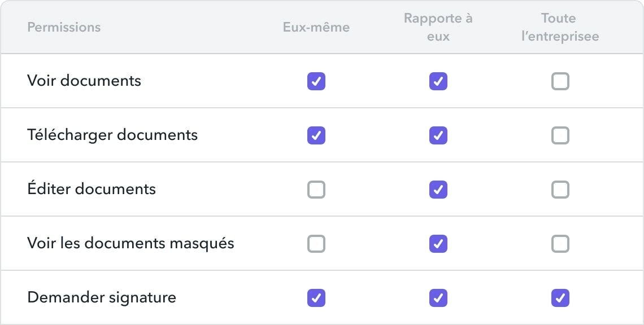The height and width of the screenshot is (325, 644).
Task: Uncheck Télécharger documents for Eux-même
Action: (x=316, y=135)
